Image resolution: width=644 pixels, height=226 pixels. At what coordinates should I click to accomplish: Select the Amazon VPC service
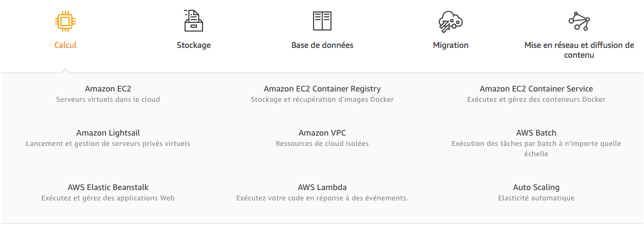pyautogui.click(x=322, y=133)
